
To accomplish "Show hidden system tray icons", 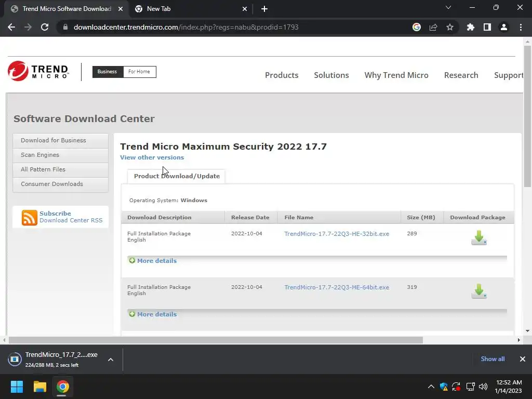I will 431,387.
